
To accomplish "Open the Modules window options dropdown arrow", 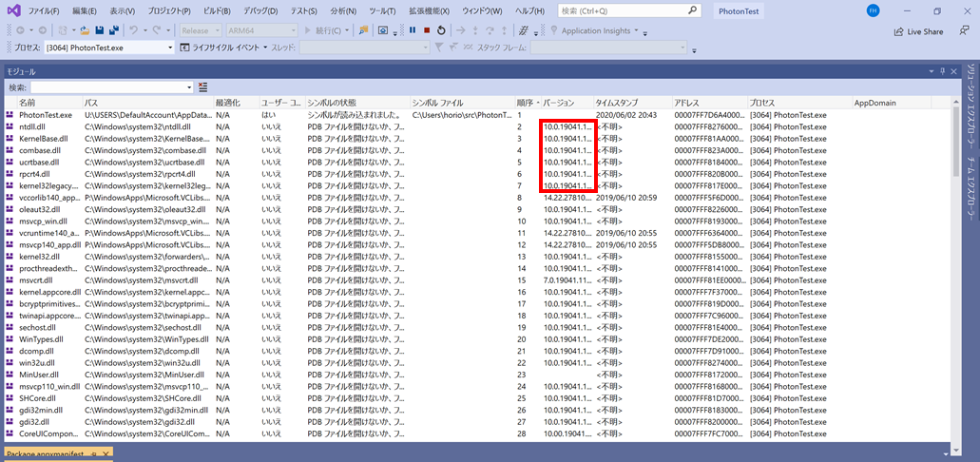I will (x=932, y=72).
